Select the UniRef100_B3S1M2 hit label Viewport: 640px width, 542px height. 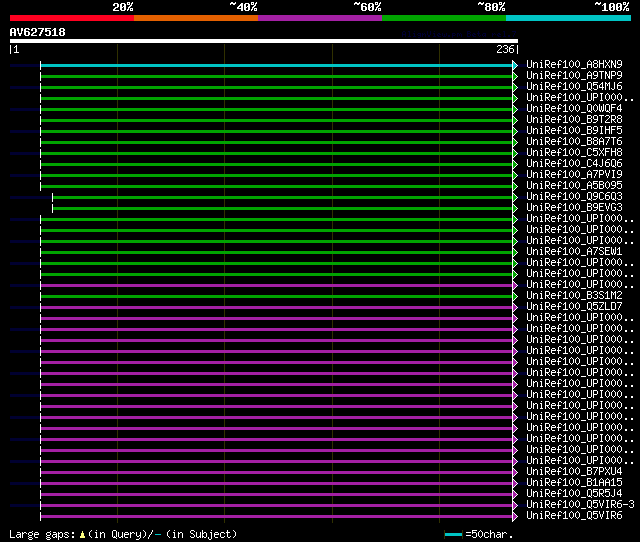point(574,296)
